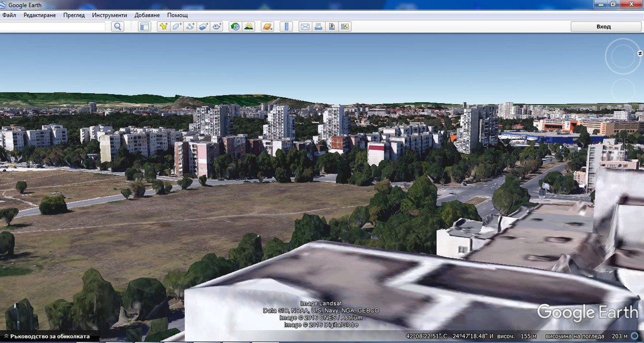Toggle sunlight across landscape icon
The image size is (644, 343).
tap(249, 27)
